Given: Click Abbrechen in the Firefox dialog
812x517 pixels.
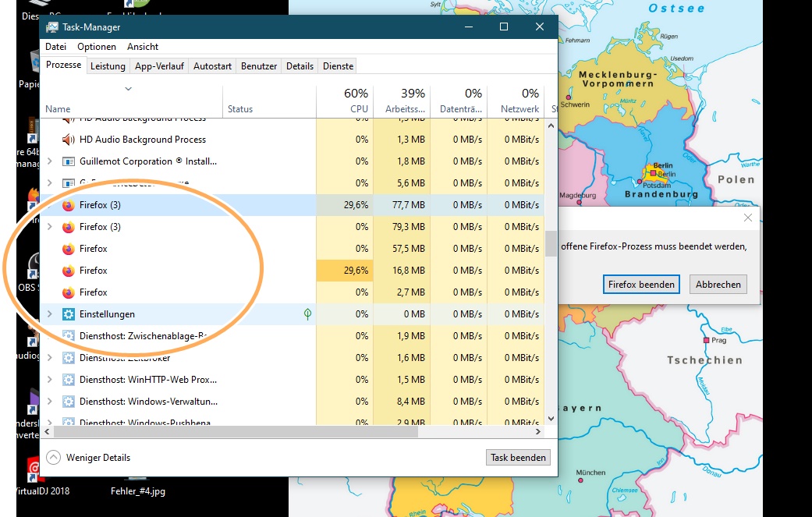Looking at the screenshot, I should point(718,284).
